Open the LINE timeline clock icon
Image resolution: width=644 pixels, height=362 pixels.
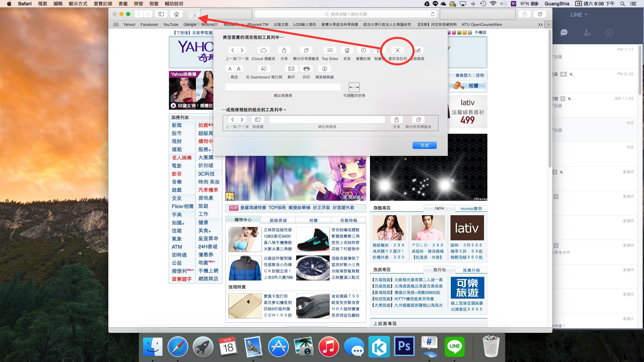tap(609, 33)
